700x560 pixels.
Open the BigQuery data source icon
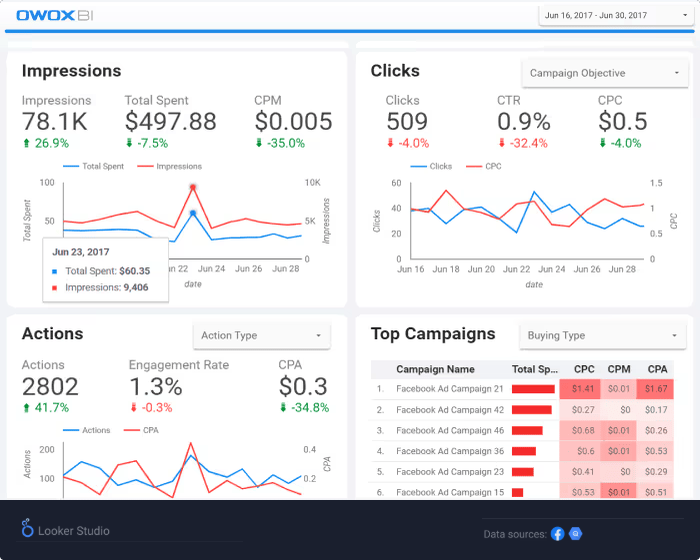click(x=575, y=534)
